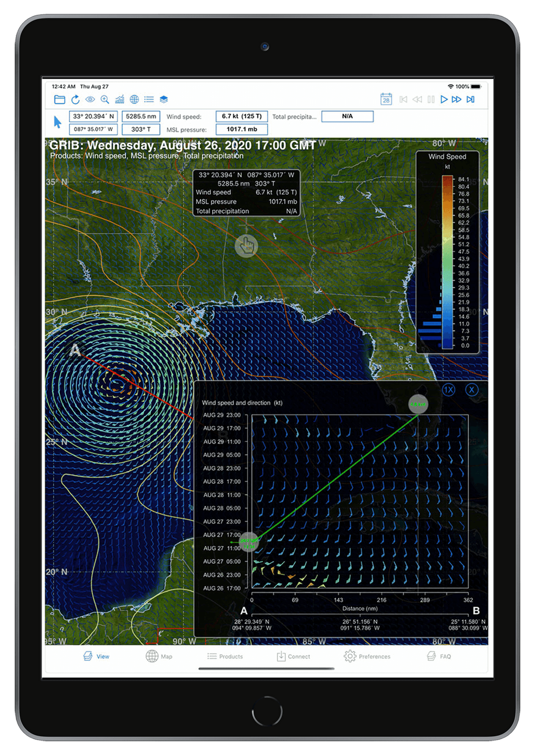This screenshot has height=756, width=535.
Task: Toggle the 1X speed button in chart panel
Action: 448,390
